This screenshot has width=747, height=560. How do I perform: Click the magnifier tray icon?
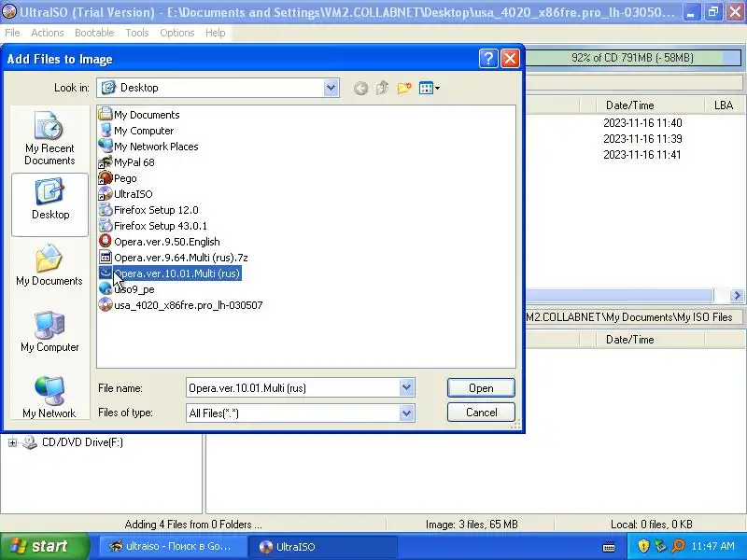coord(678,546)
